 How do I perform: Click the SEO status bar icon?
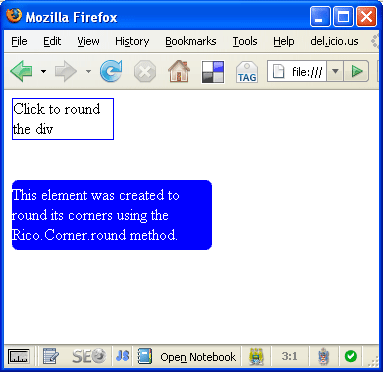point(89,357)
